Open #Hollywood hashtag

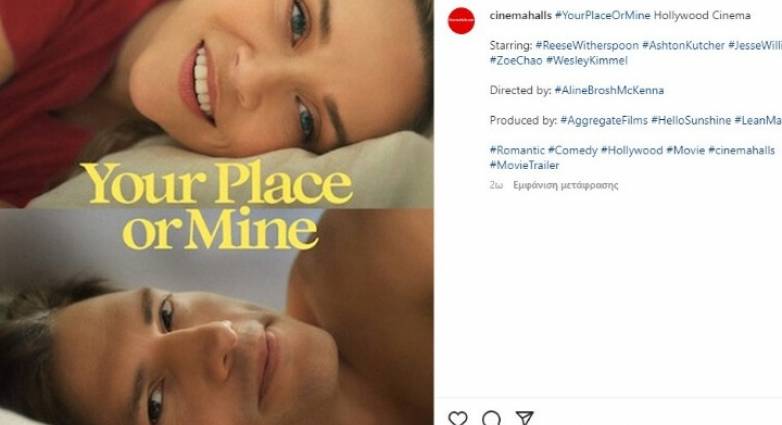coord(632,150)
